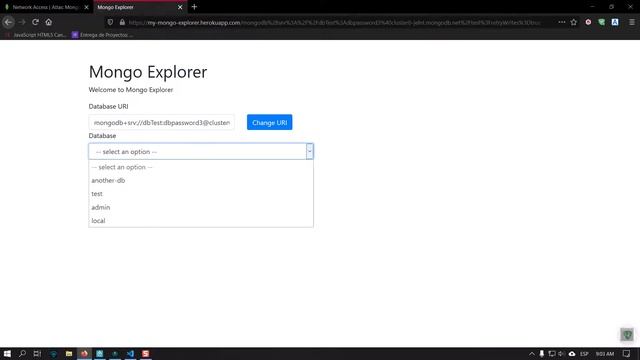Show hidden system tray icons
640x360 pixels.
[x=531, y=353]
